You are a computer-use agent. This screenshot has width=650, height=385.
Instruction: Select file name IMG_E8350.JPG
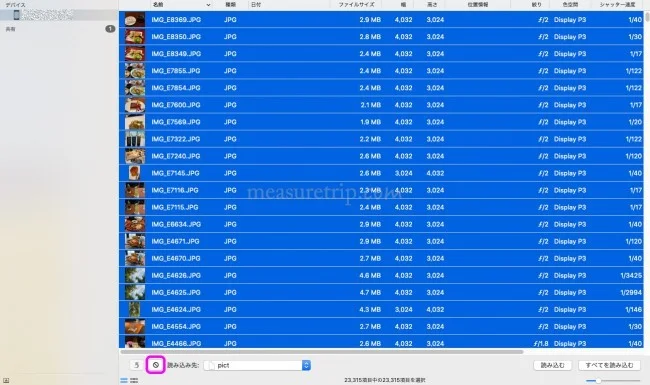pyautogui.click(x=176, y=36)
